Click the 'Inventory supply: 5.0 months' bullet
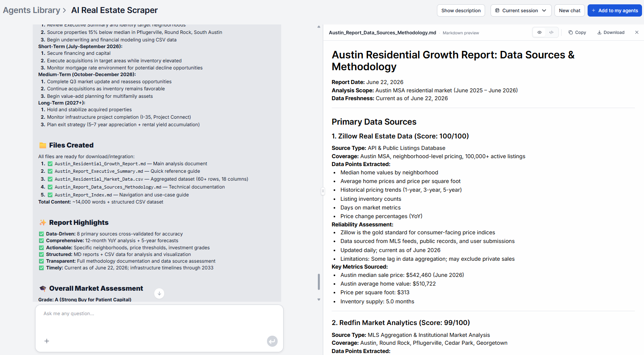644x355 pixels. (x=377, y=301)
